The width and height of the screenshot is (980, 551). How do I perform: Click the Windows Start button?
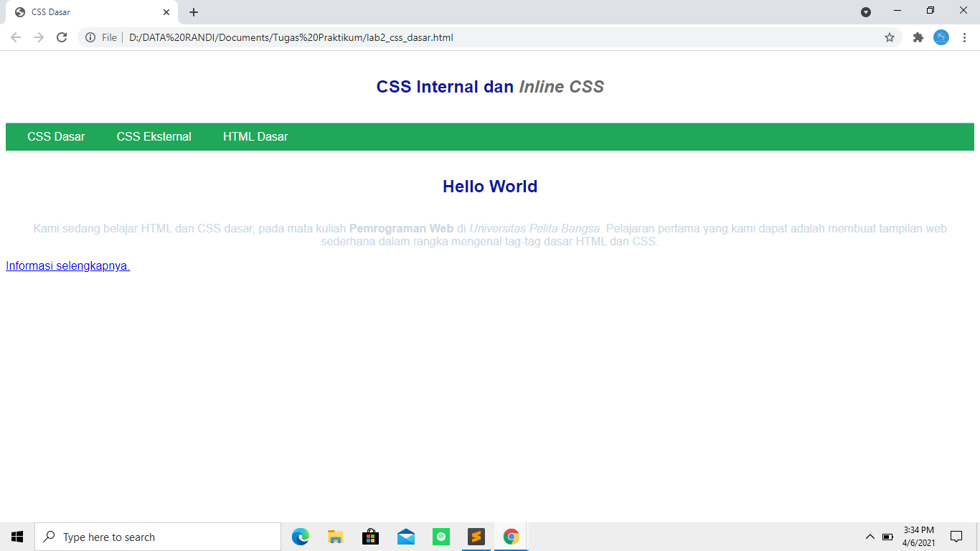point(16,536)
